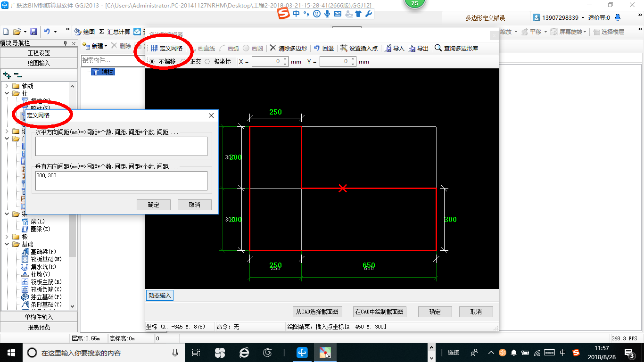The width and height of the screenshot is (644, 362).
Task: Click 确定 in polygon editor footer
Action: point(435,312)
